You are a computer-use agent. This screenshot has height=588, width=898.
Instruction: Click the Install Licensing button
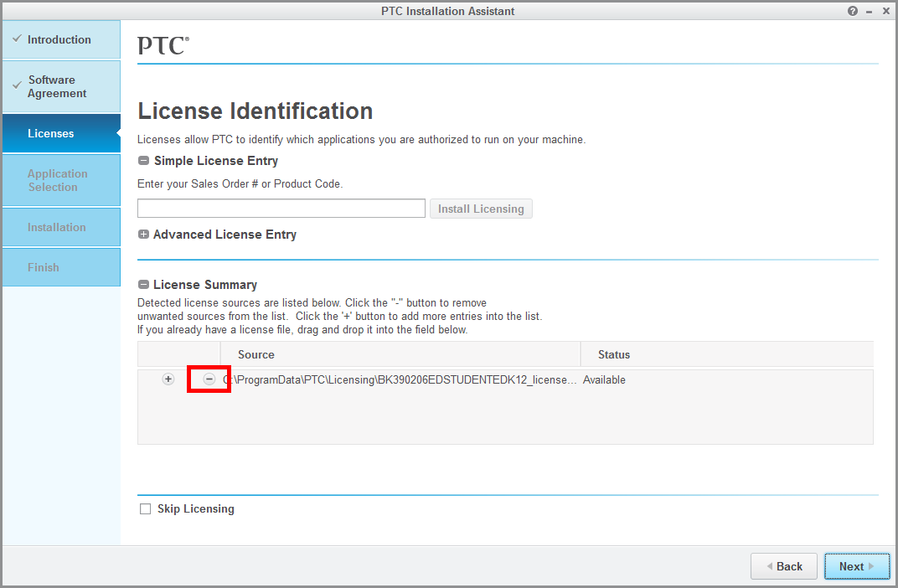click(481, 209)
